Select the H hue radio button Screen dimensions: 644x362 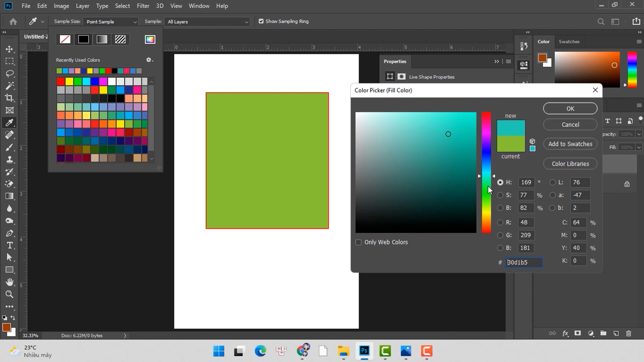[x=500, y=182]
